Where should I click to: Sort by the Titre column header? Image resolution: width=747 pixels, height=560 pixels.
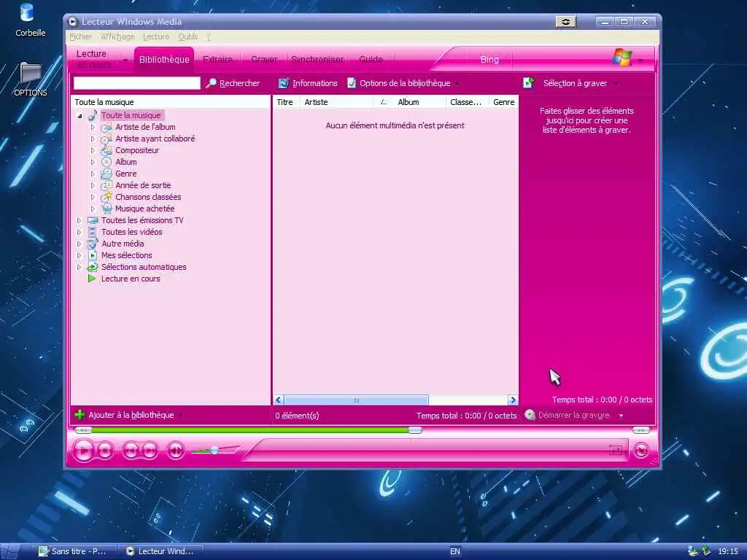(285, 102)
